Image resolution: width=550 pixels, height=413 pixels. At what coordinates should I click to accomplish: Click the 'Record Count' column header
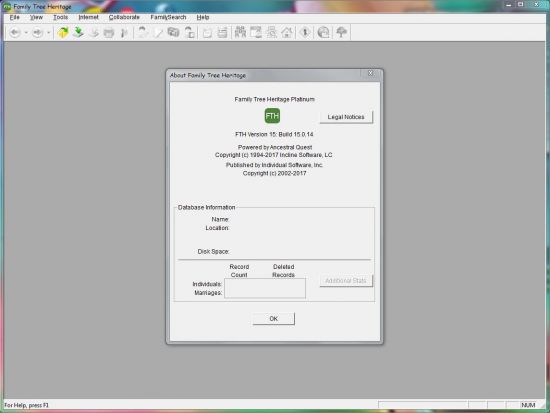(239, 271)
